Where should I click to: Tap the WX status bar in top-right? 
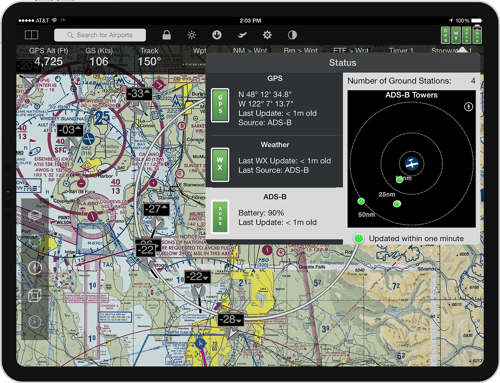pos(456,35)
